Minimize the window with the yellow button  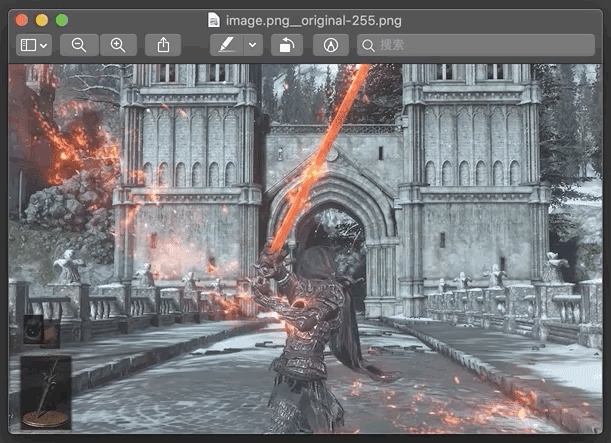[42, 20]
